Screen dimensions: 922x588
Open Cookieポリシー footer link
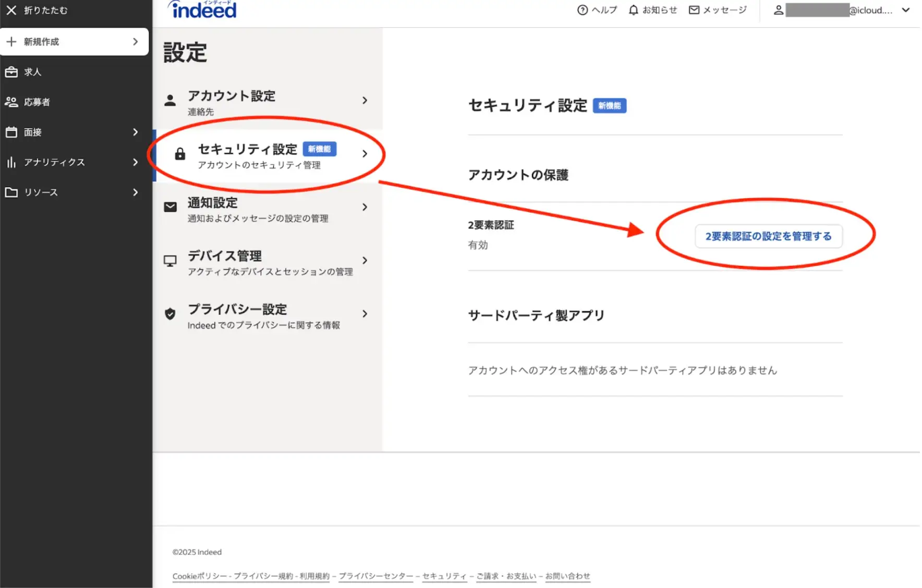(200, 576)
